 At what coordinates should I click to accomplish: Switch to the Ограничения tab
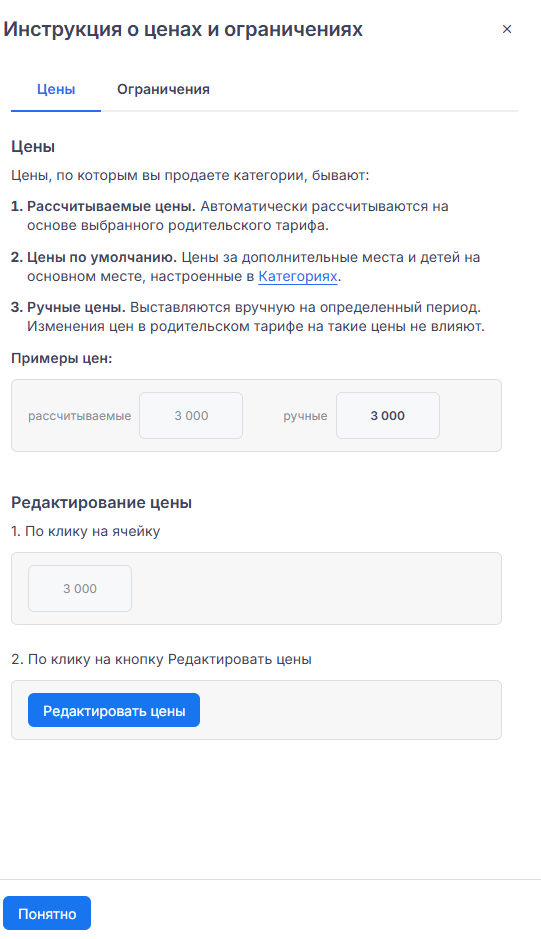click(163, 89)
